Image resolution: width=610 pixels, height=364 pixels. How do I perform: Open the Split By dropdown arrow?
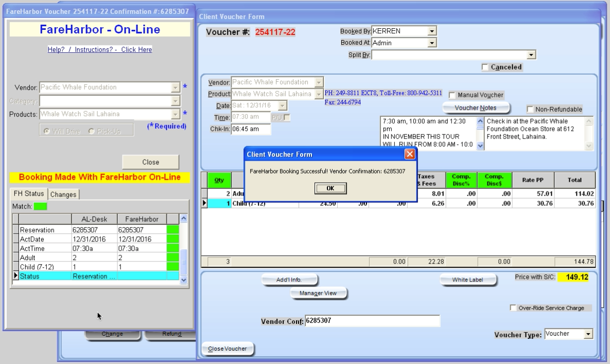pyautogui.click(x=531, y=55)
